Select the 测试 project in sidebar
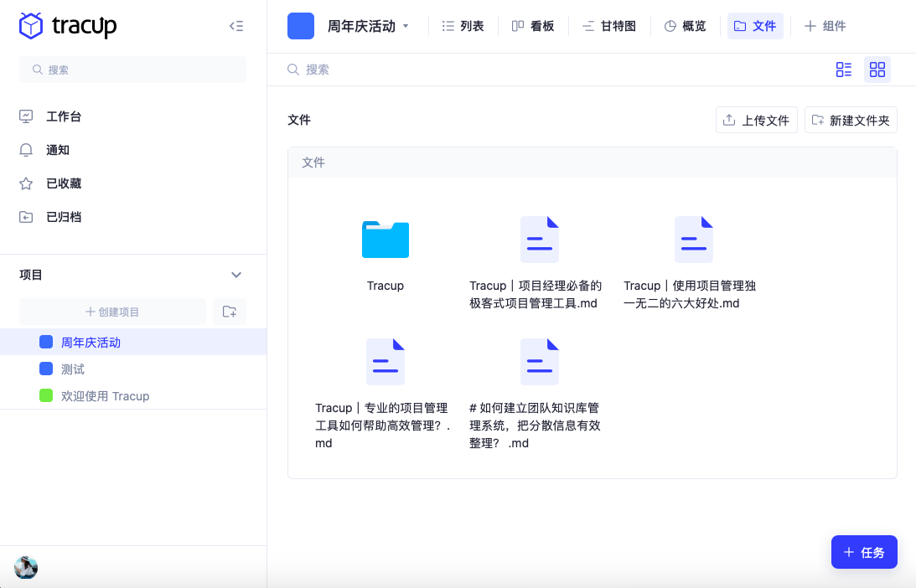Screen dimensions: 916x588 (x=133, y=369)
